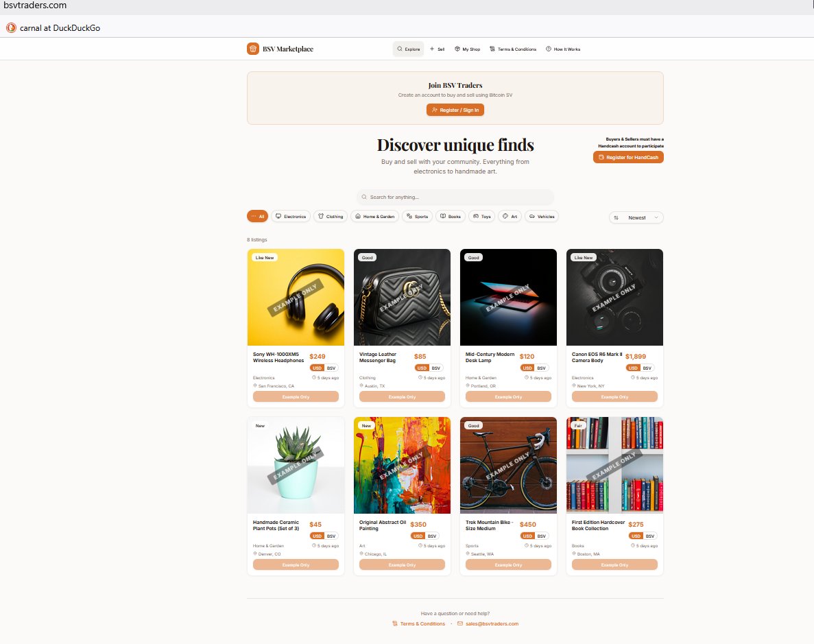The width and height of the screenshot is (814, 644).
Task: Open the First Edition Hardcover Book image
Action: pos(614,466)
